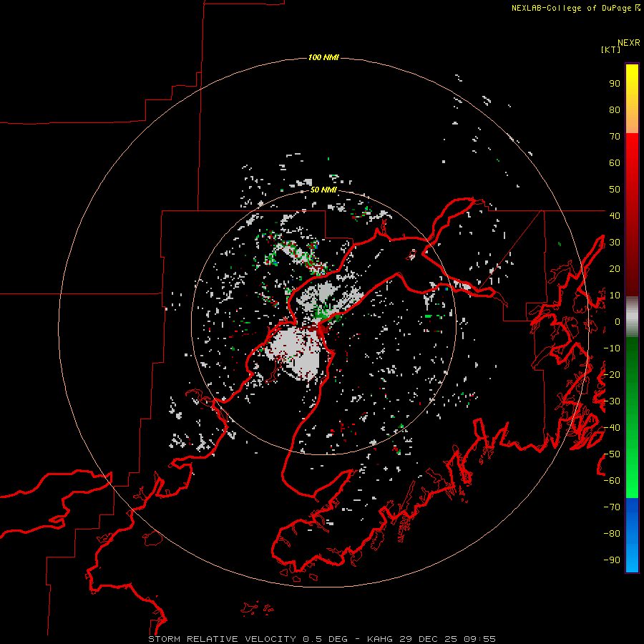This screenshot has width=644, height=644.
Task: Click the KAHG station identifier in the caption
Action: pos(381,639)
